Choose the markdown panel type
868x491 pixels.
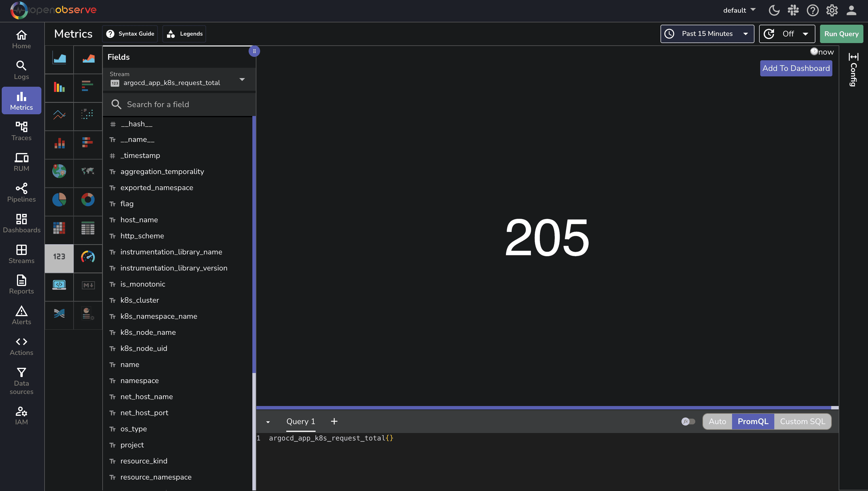[88, 287]
